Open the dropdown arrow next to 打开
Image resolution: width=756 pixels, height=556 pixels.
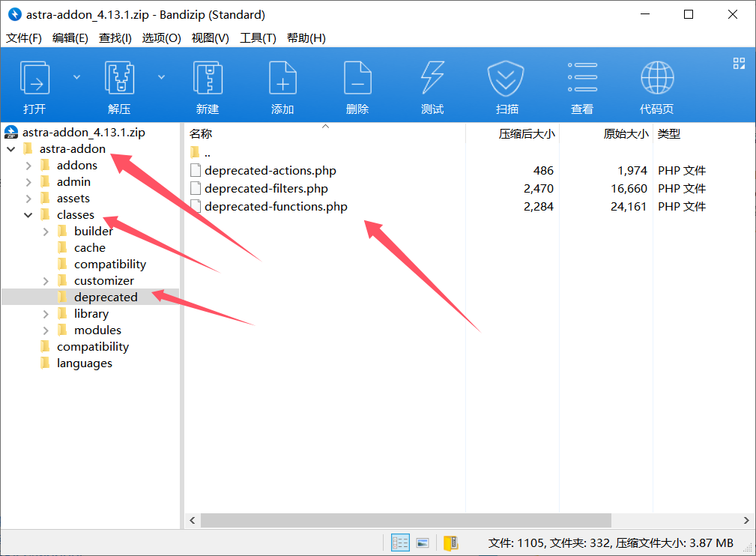pyautogui.click(x=76, y=77)
